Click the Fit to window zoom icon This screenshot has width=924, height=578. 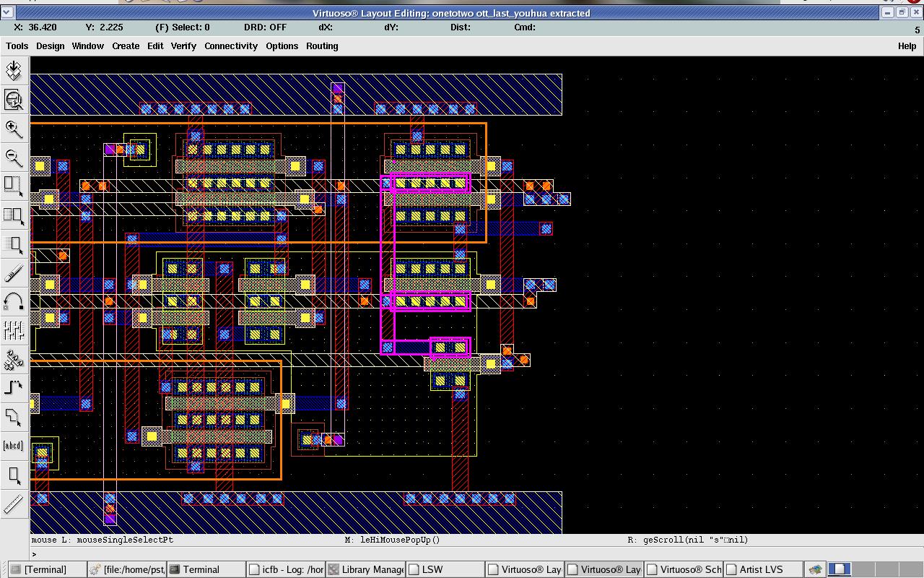coord(14,100)
